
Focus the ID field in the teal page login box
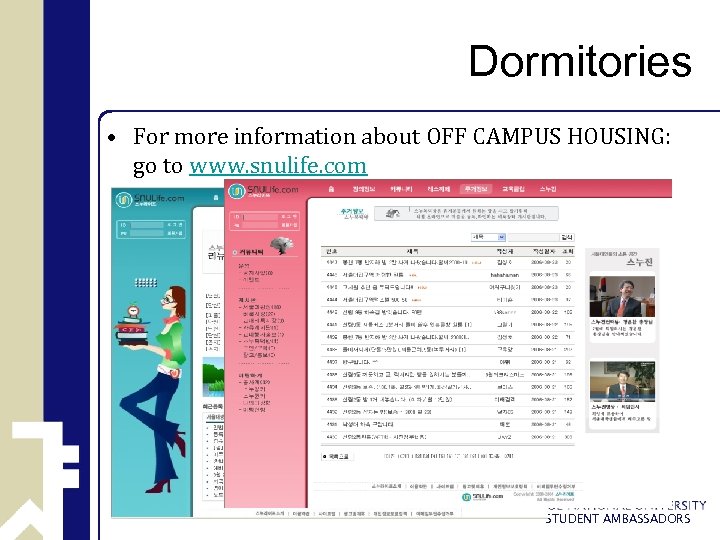pyautogui.click(x=147, y=225)
